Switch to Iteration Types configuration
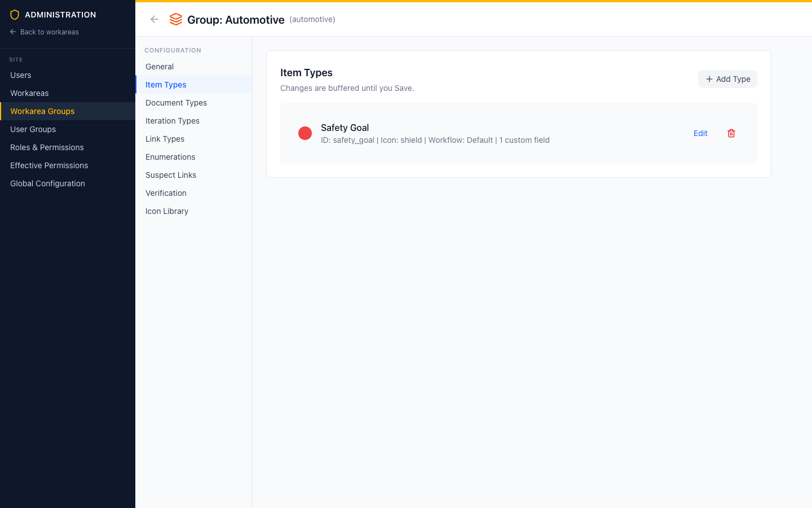The width and height of the screenshot is (812, 508). click(x=194, y=121)
